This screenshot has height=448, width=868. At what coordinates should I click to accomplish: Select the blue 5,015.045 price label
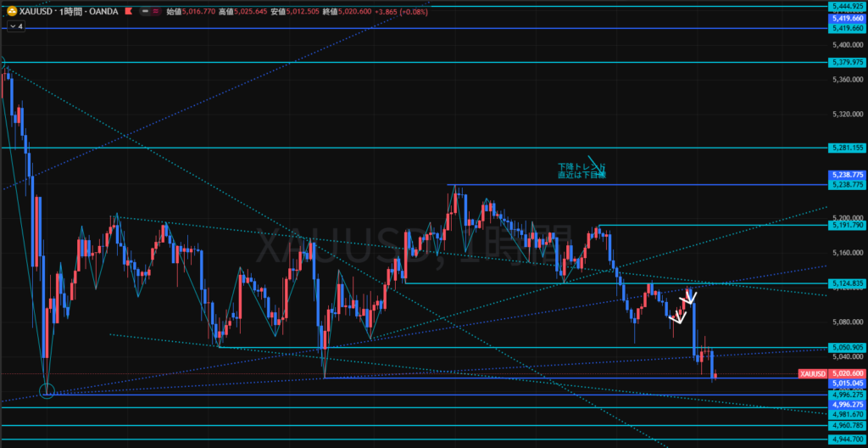847,383
